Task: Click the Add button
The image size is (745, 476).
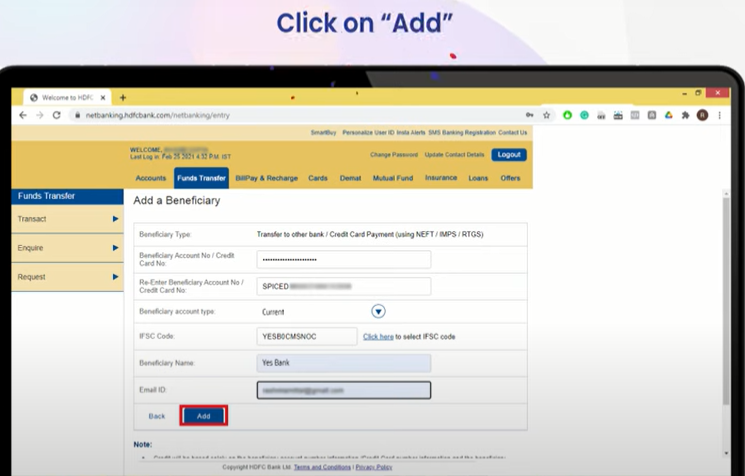Action: pyautogui.click(x=204, y=416)
